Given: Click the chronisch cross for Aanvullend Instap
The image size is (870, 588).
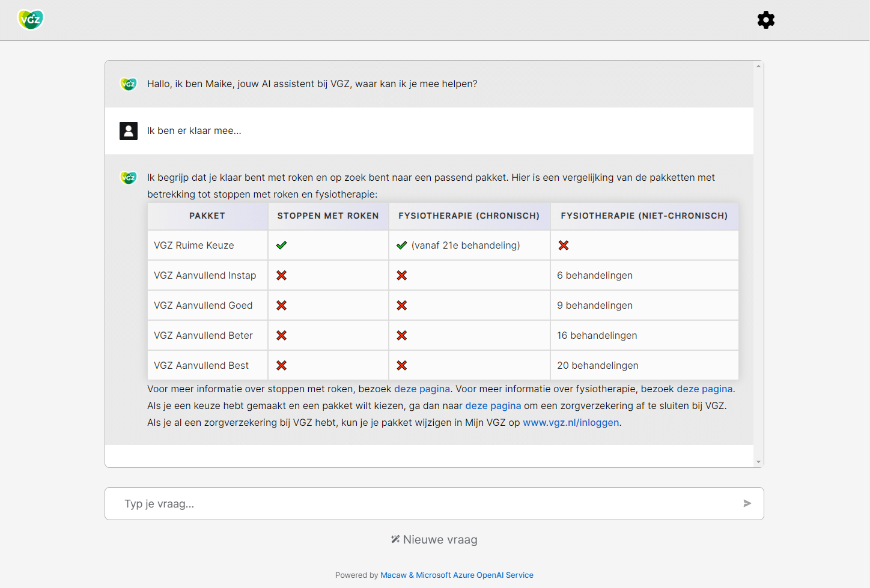Looking at the screenshot, I should 402,275.
